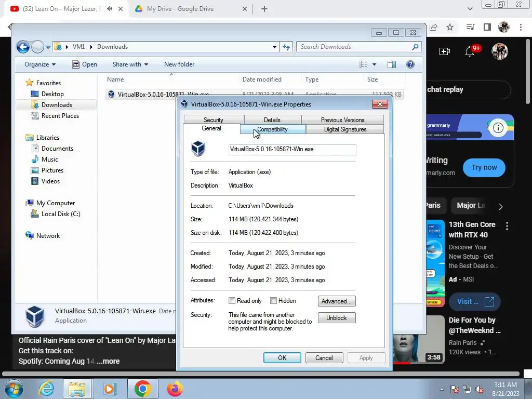
Task: Click the address bar refresh icon
Action: 286,47
